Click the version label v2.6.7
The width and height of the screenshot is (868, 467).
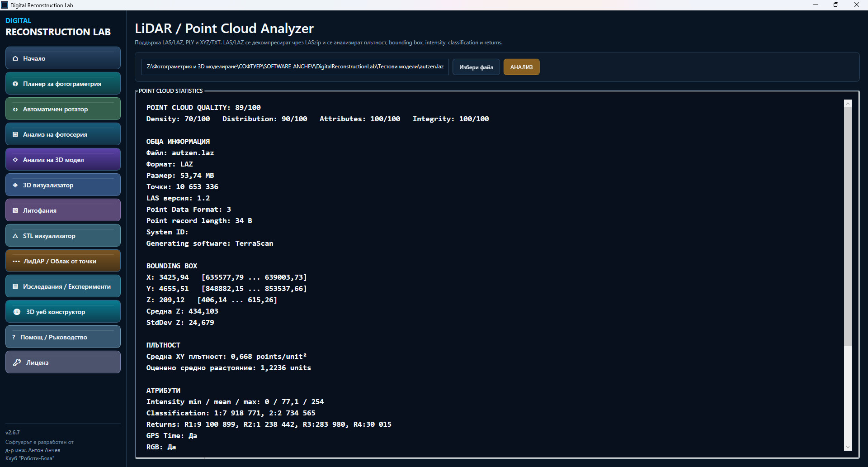(x=13, y=433)
